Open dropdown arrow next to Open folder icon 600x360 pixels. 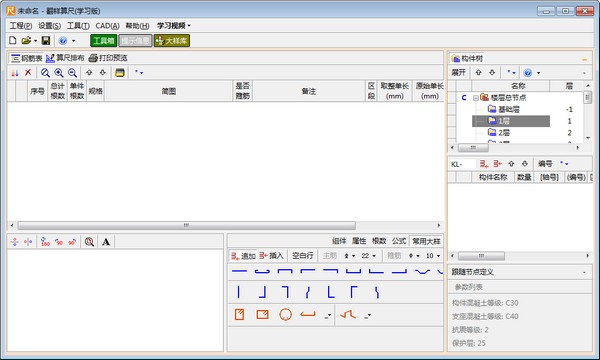click(x=36, y=41)
